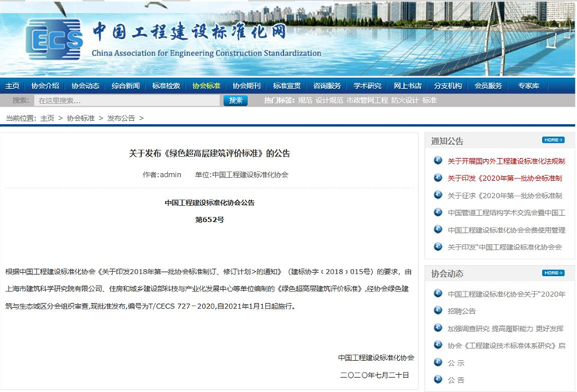The image size is (577, 392).
Task: Open 关于印发《2020年第一批协会标准制 notice link
Action: point(504,178)
